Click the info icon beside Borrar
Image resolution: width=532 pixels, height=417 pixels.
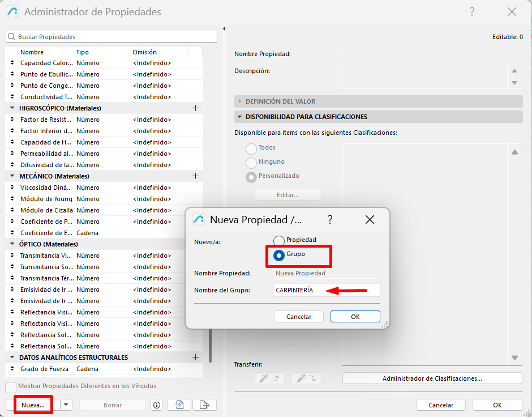(x=157, y=405)
